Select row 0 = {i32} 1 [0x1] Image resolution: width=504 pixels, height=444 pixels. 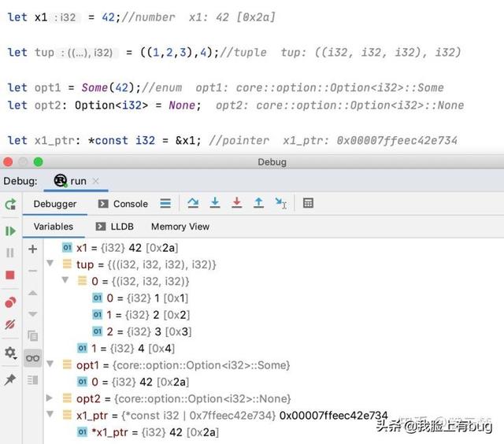coord(140,298)
